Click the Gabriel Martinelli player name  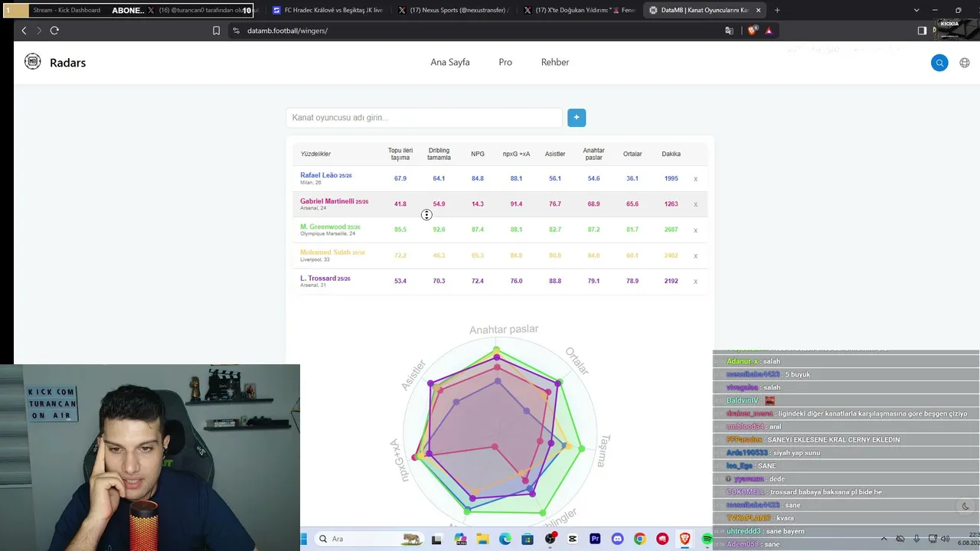[x=327, y=201]
